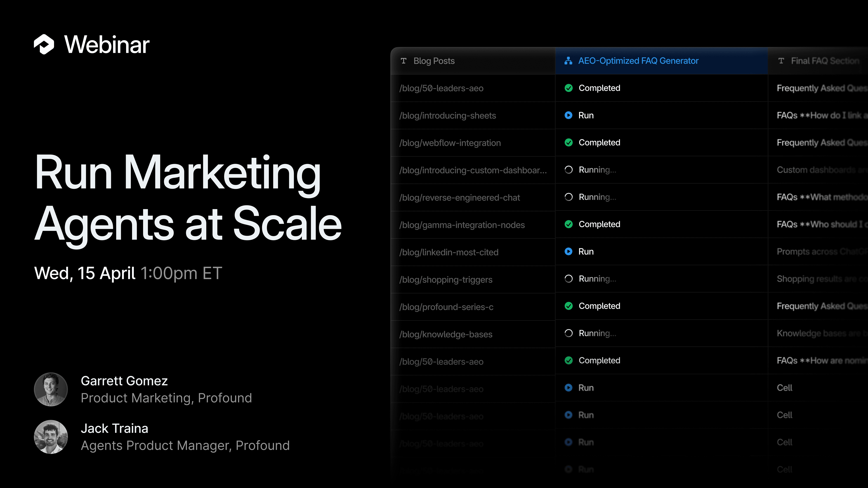The width and height of the screenshot is (868, 488).
Task: Click the 'FAQs **Who should I' cell
Action: point(818,224)
